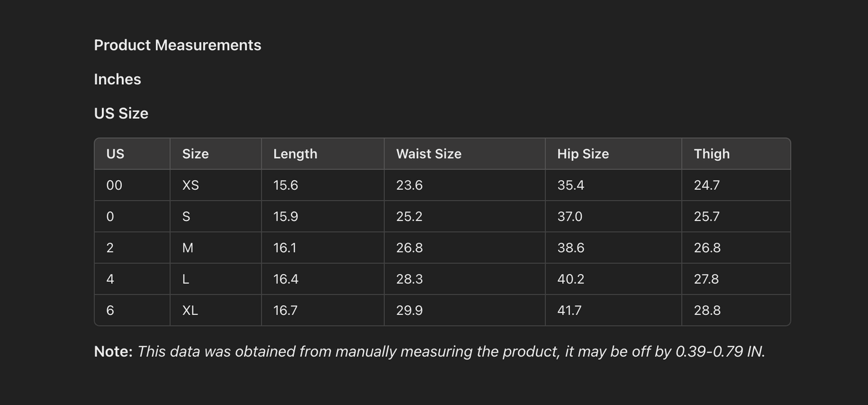The height and width of the screenshot is (405, 868).
Task: Click the US Size heading text
Action: point(121,114)
